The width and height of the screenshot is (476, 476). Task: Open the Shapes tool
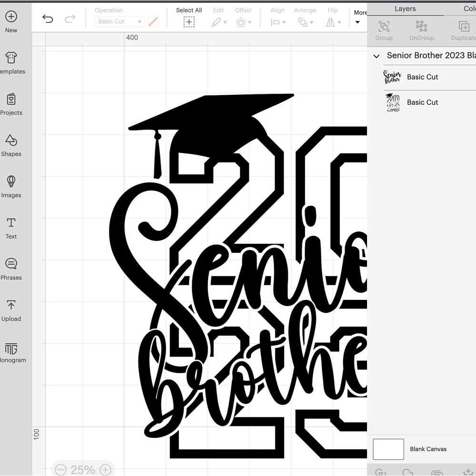(11, 140)
